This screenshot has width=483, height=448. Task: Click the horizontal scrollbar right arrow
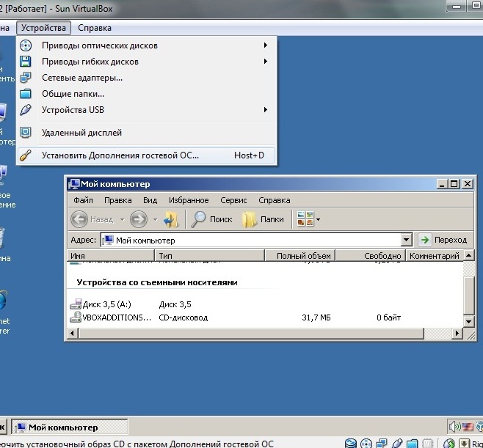click(457, 333)
